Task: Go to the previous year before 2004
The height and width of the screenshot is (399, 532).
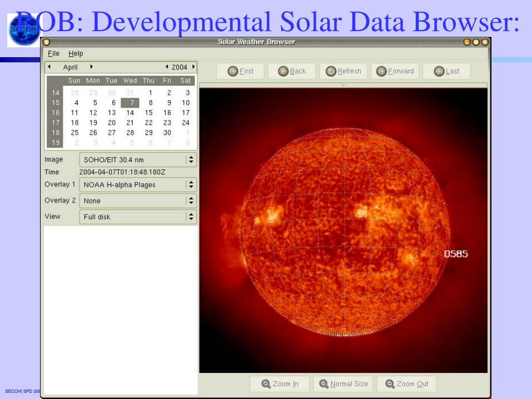Action: click(167, 67)
